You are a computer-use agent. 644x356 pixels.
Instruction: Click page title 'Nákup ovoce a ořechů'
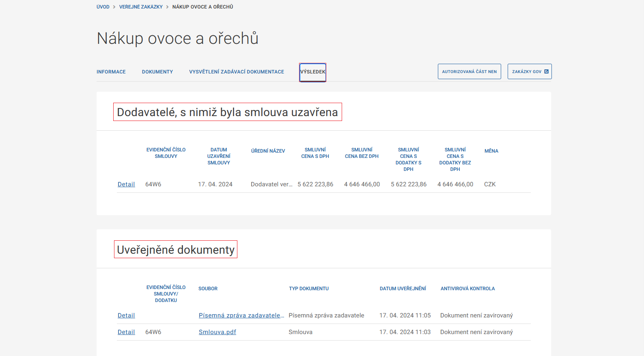click(x=178, y=39)
